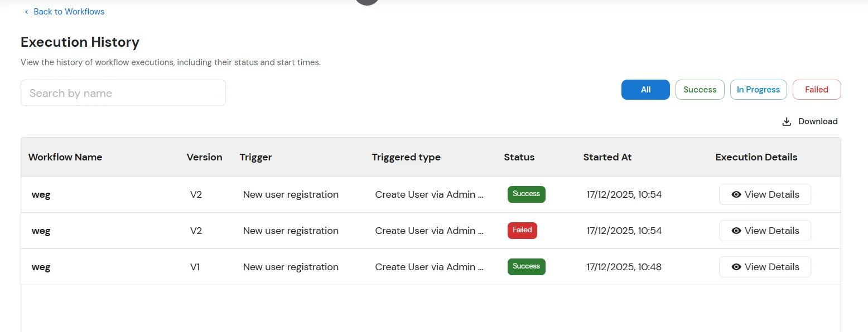
Task: Sort by the Started At column header
Action: [607, 157]
